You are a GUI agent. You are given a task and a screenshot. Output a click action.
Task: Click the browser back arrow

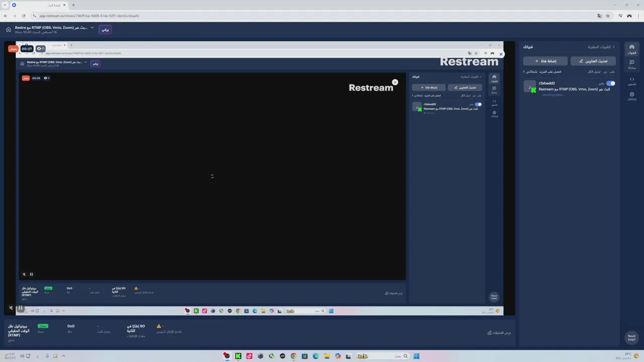6,16
